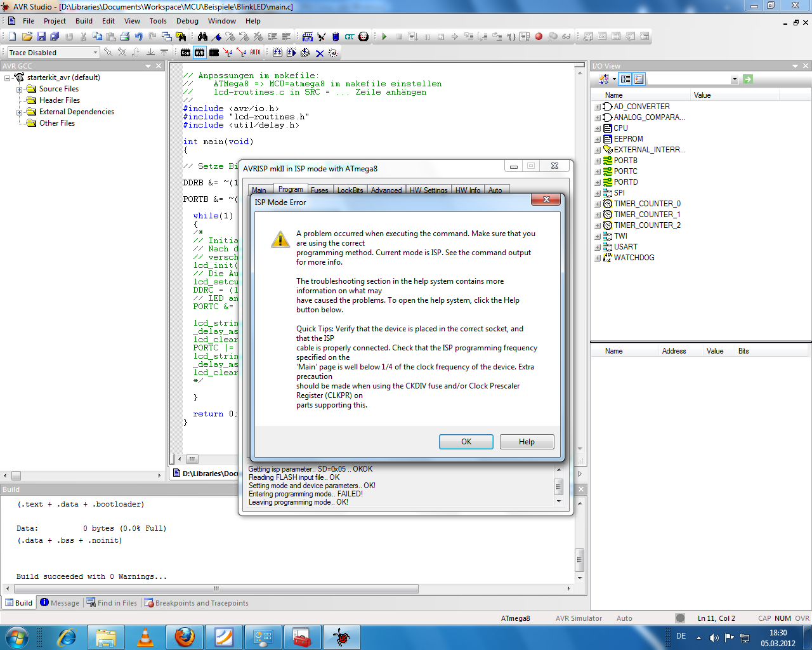
Task: Open a file with the folder toolbar icon
Action: pos(27,37)
